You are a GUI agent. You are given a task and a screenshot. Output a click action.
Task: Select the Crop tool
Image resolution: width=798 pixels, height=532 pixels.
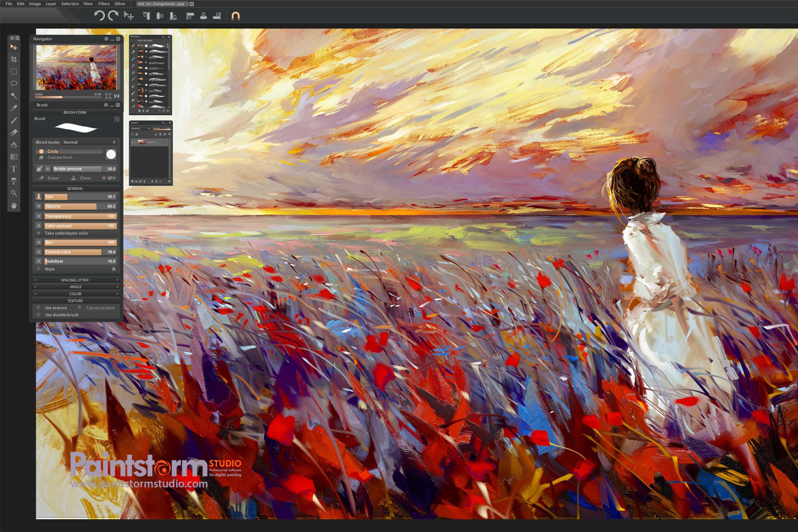(14, 59)
